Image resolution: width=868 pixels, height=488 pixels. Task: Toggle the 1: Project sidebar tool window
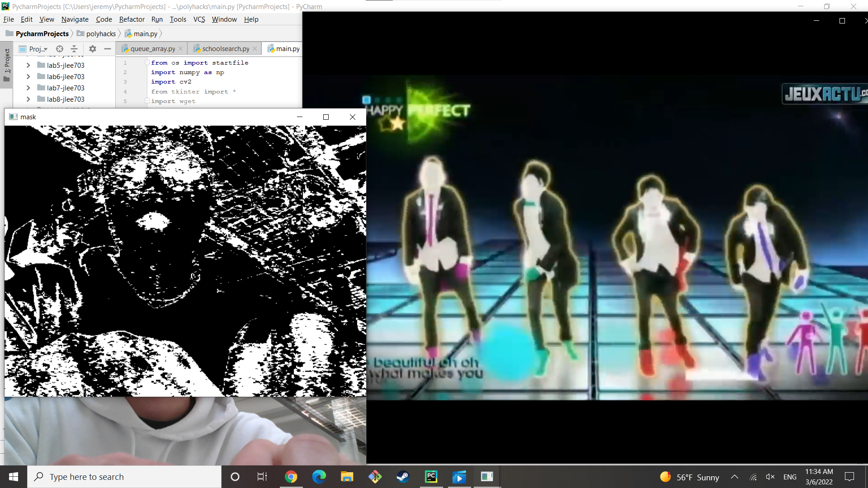point(7,63)
